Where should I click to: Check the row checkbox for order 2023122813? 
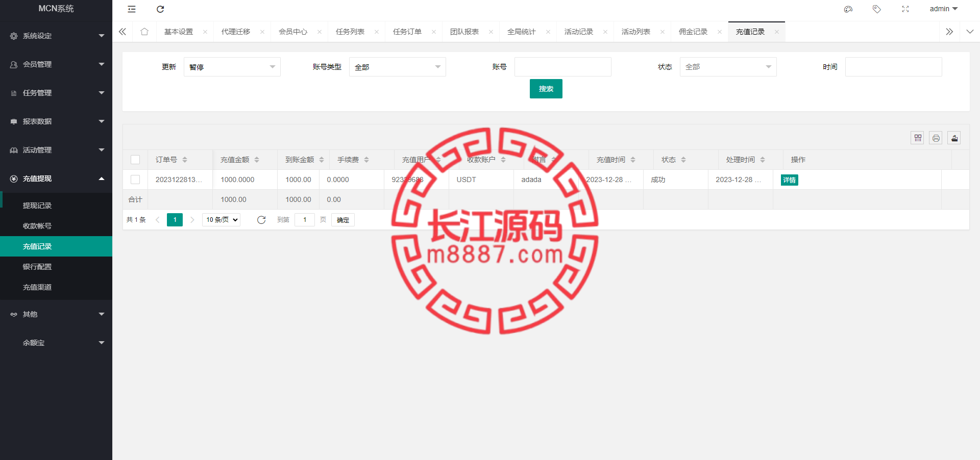(x=135, y=180)
